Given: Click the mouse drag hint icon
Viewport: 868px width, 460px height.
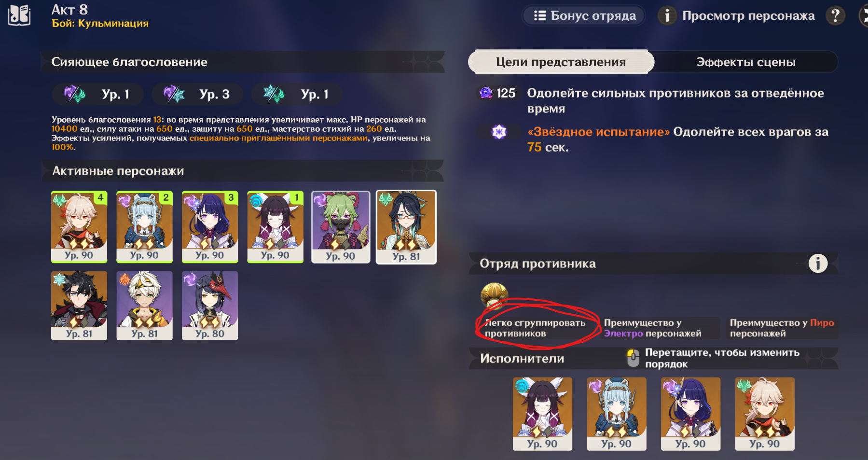Looking at the screenshot, I should [633, 358].
